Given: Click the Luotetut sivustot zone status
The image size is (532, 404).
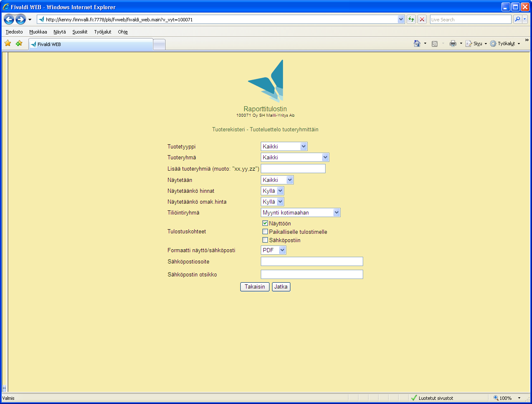Looking at the screenshot, I should (433, 398).
